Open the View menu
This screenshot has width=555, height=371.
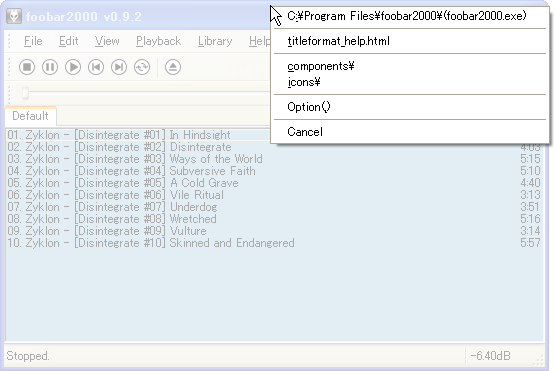pos(107,41)
